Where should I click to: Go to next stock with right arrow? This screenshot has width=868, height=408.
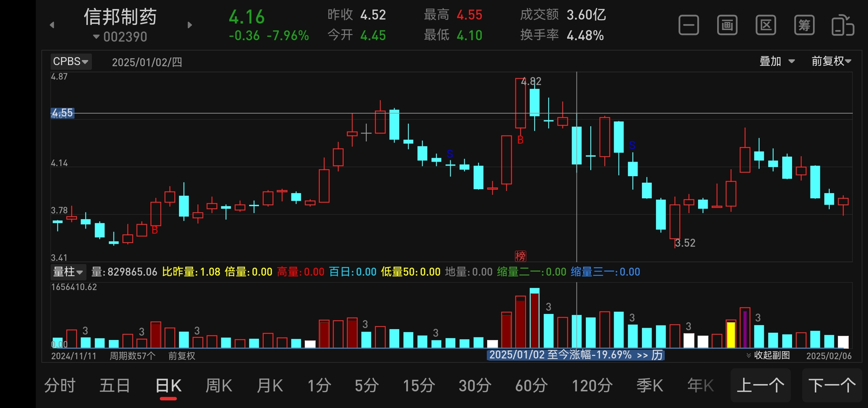tap(190, 25)
